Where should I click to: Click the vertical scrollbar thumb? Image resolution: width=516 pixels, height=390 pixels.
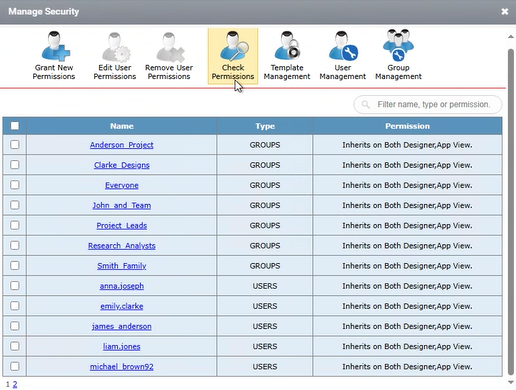click(511, 212)
